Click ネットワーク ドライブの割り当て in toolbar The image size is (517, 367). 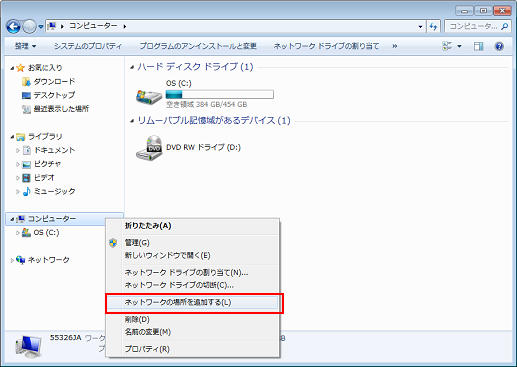pyautogui.click(x=326, y=46)
